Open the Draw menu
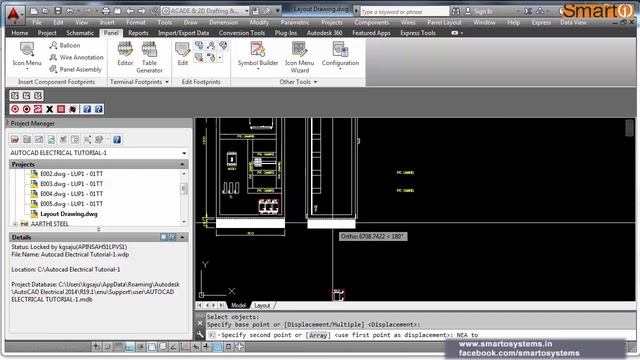Screen dimensions: 640x360 [x=190, y=22]
